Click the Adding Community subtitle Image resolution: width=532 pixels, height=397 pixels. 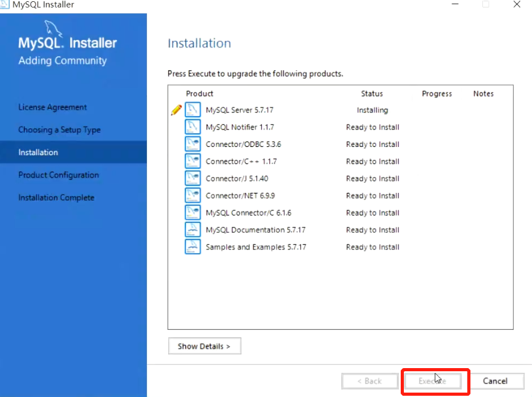(62, 61)
